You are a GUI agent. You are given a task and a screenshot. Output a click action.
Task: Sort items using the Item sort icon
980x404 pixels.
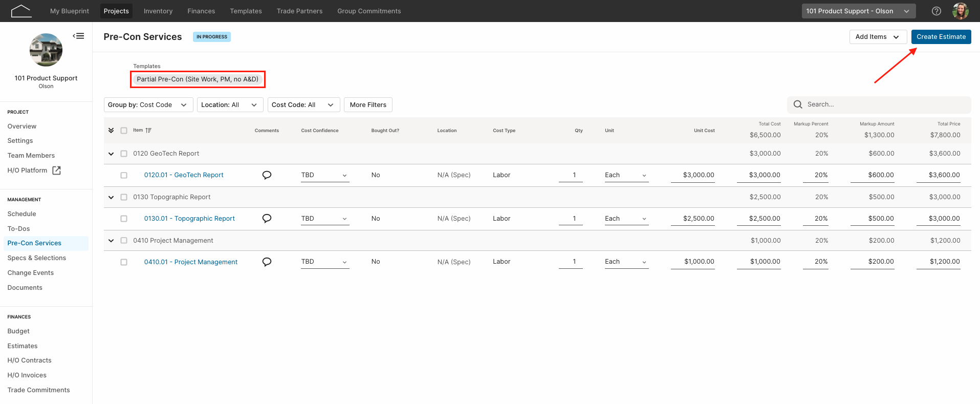point(148,131)
